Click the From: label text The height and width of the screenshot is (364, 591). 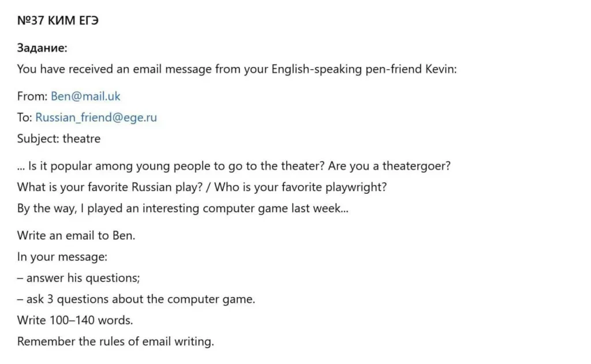coord(32,96)
